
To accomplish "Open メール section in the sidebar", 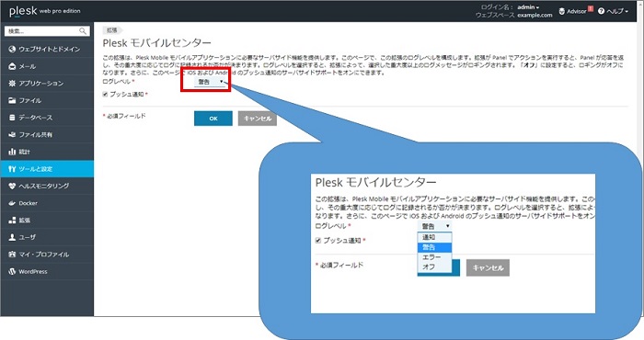I will 47,66.
